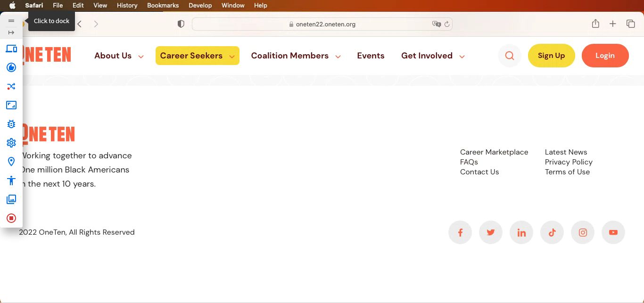Open the Safari menu

point(34,6)
